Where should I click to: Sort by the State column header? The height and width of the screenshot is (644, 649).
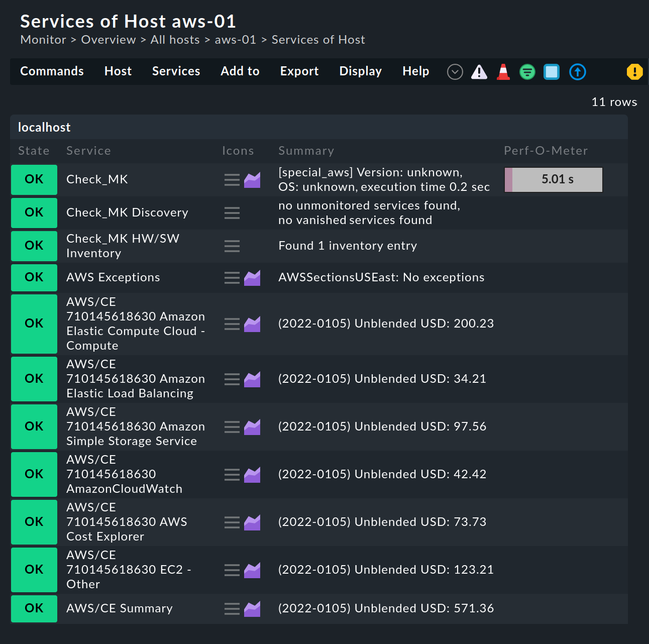[34, 151]
